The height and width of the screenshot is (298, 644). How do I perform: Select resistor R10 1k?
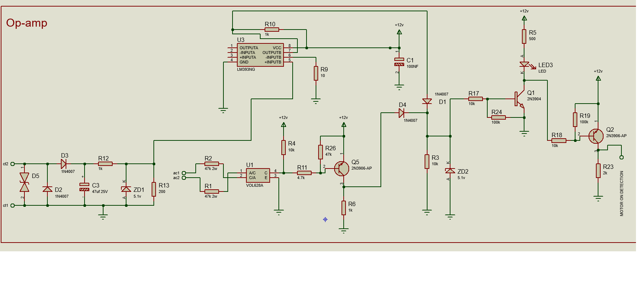[x=272, y=30]
